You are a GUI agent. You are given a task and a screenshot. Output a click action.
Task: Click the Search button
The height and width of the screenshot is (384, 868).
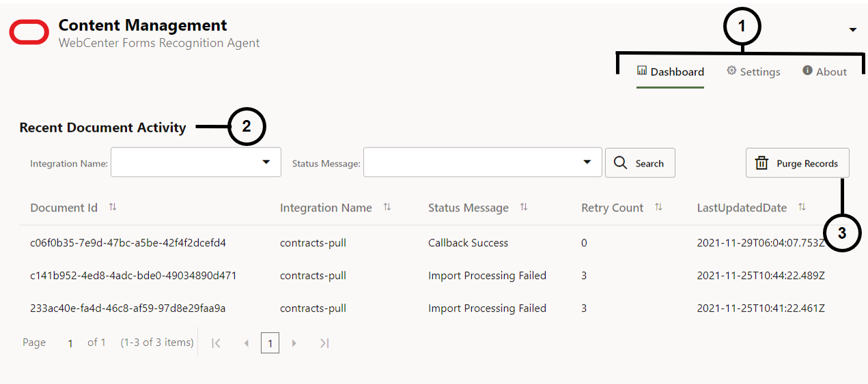(x=640, y=163)
